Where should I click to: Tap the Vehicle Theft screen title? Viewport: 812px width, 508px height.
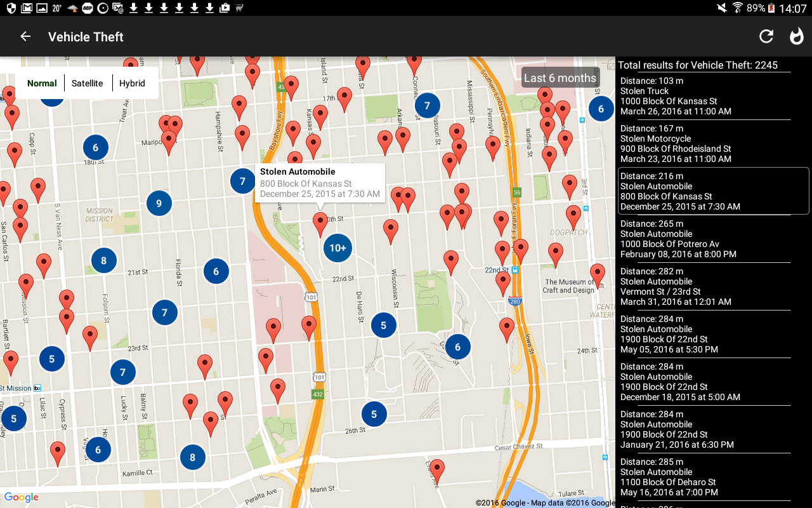[x=86, y=37]
